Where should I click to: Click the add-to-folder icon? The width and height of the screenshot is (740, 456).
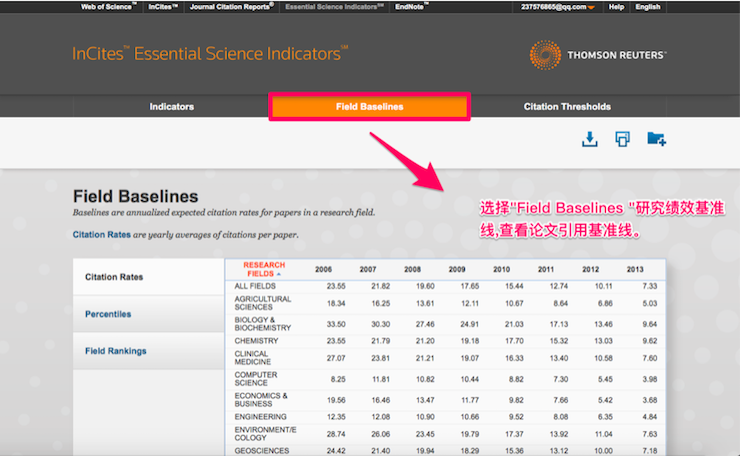coord(656,139)
